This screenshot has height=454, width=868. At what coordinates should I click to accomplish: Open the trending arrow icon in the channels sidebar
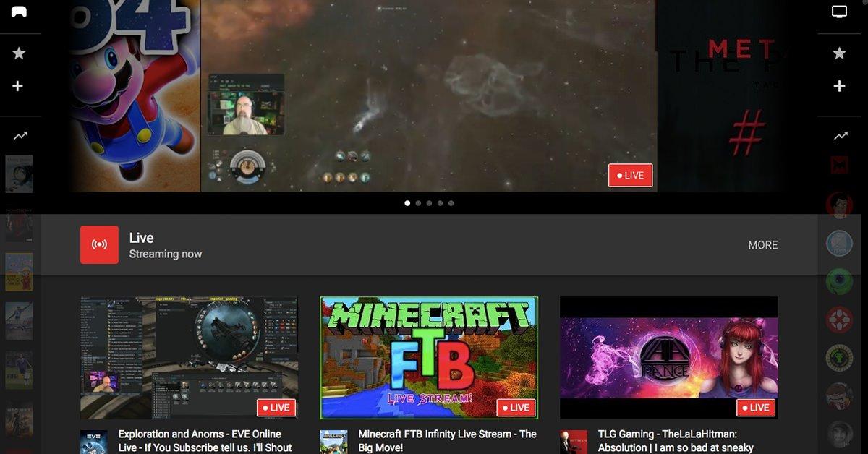tap(841, 135)
